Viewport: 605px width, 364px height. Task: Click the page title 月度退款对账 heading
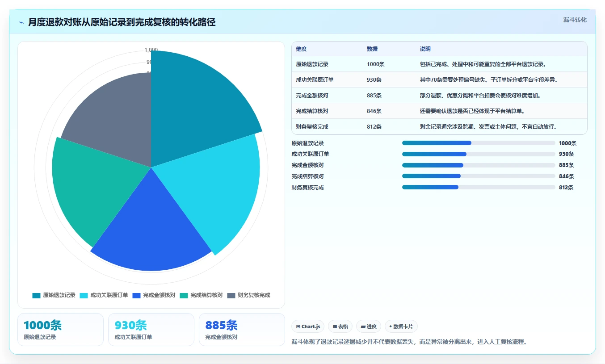[x=122, y=22]
